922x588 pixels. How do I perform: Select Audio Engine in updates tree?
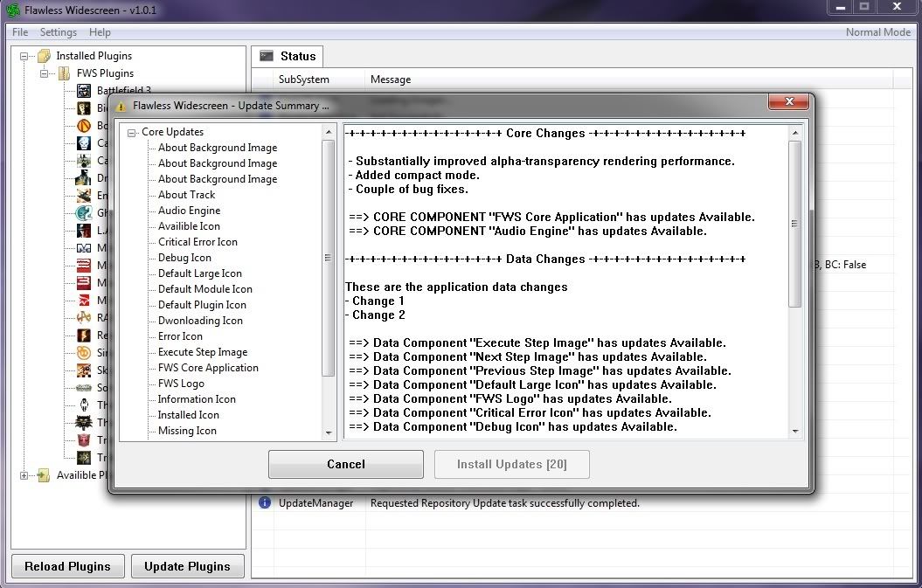[x=190, y=211]
